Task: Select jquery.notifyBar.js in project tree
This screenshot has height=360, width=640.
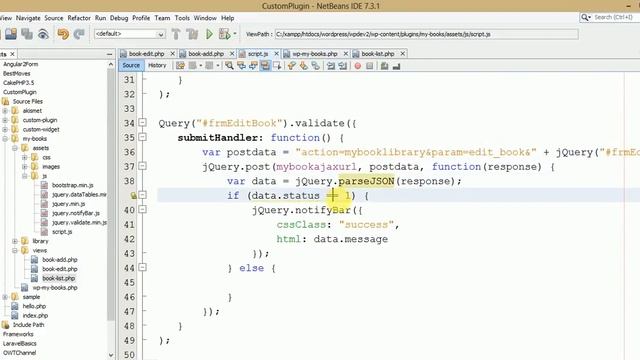Action: coord(76,213)
